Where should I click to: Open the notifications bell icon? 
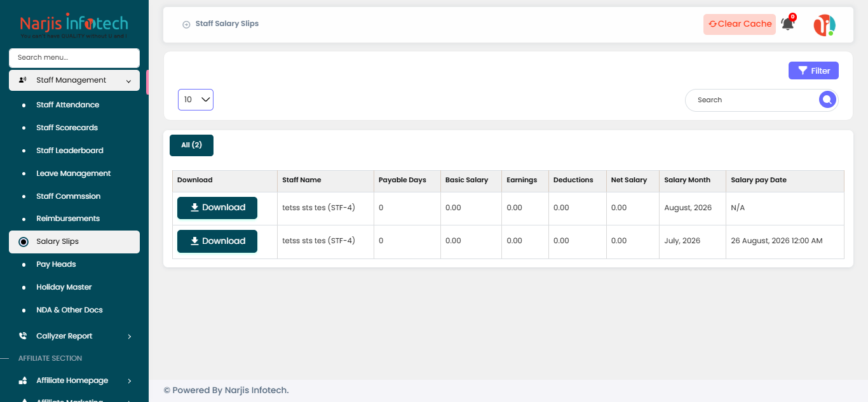787,23
